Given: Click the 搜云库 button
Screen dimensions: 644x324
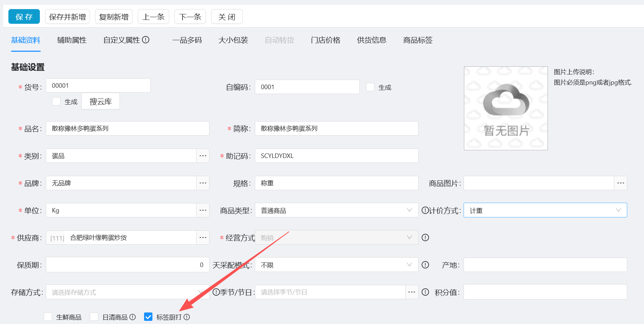Looking at the screenshot, I should click(101, 101).
